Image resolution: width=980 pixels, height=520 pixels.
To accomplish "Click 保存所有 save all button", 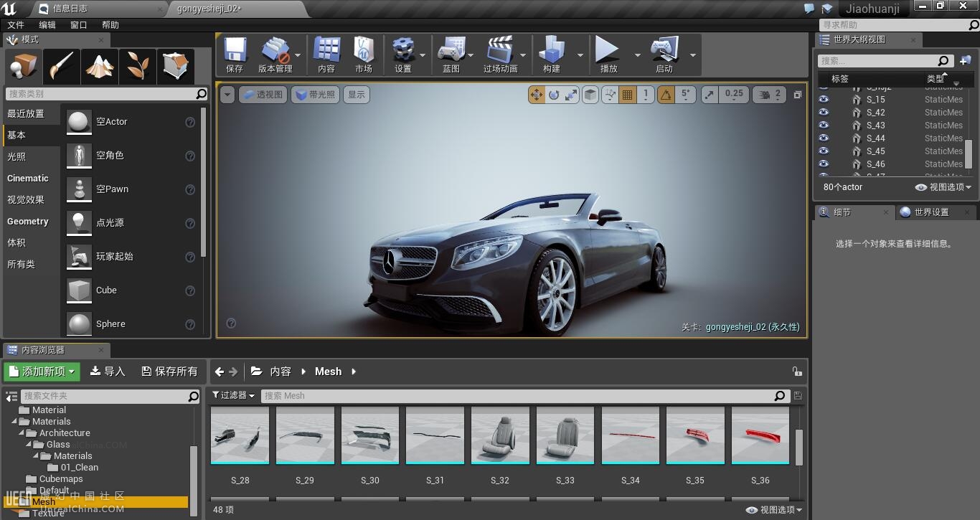I will (169, 372).
